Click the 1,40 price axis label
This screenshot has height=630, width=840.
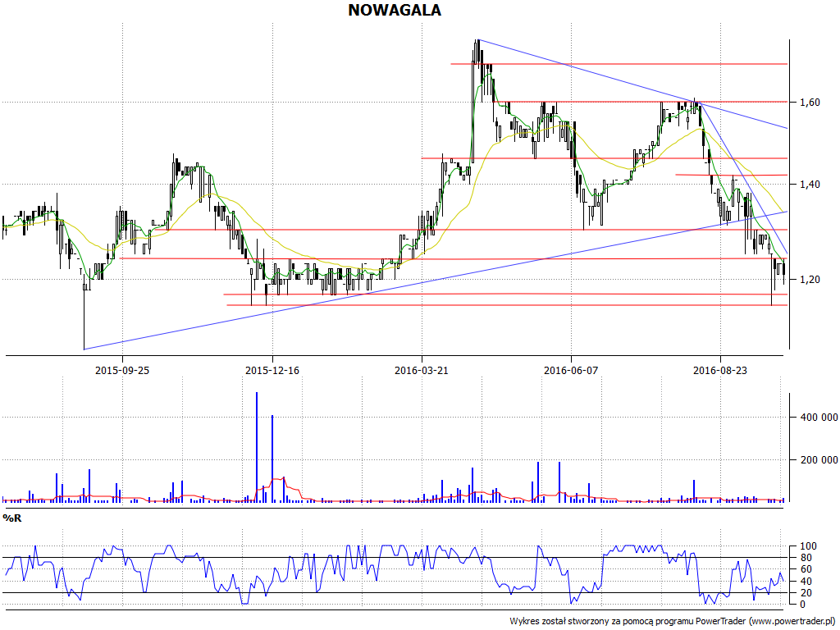click(810, 185)
